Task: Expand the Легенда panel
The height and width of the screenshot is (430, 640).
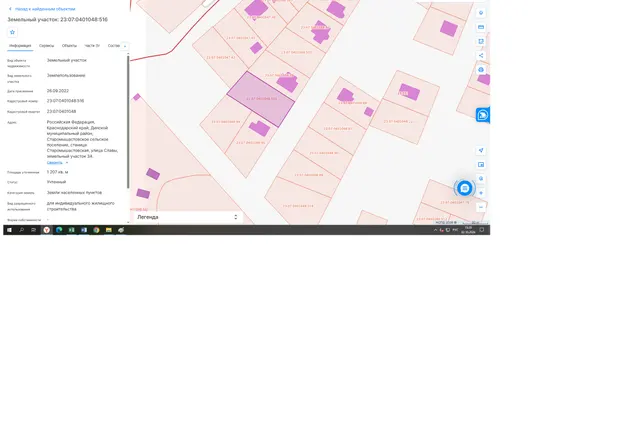Action: click(x=188, y=217)
